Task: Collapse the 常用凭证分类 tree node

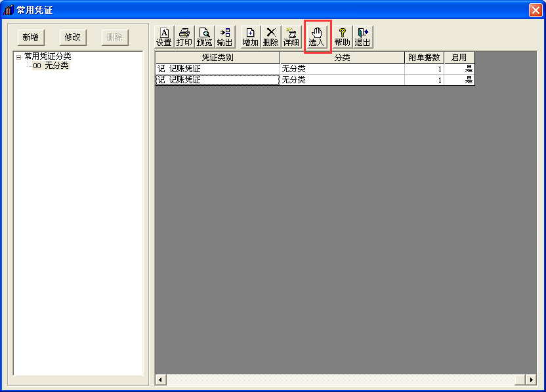Action: point(19,57)
